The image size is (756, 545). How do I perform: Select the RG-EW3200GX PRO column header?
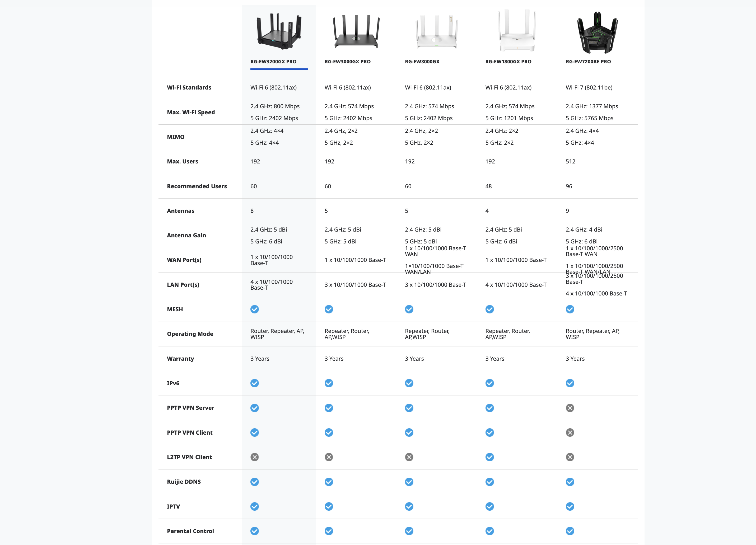(273, 62)
